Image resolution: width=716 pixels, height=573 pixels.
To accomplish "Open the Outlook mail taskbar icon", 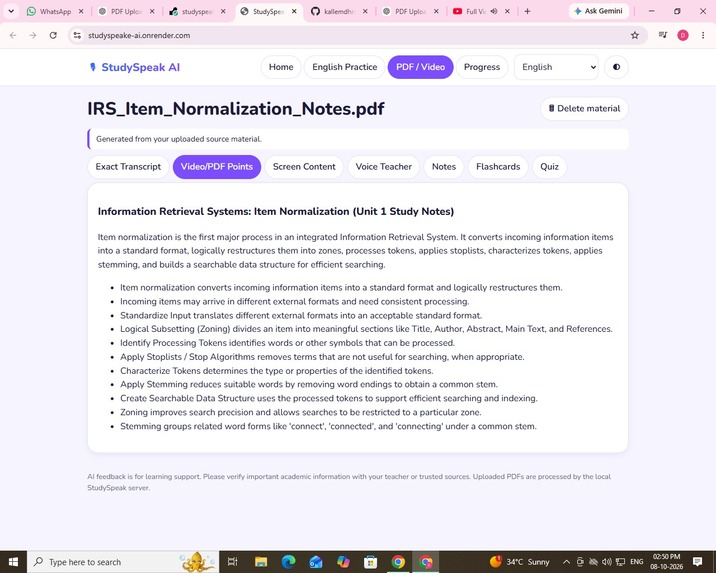I will click(316, 562).
